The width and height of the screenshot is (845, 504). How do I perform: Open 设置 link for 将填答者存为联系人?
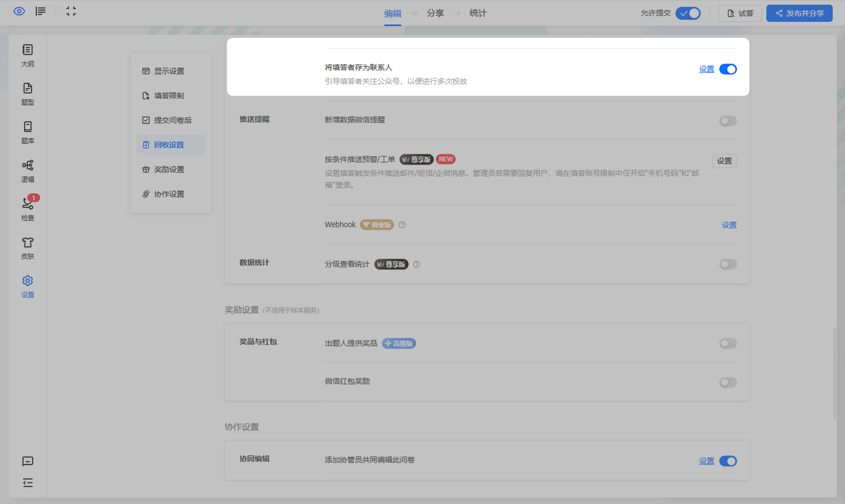pos(707,69)
